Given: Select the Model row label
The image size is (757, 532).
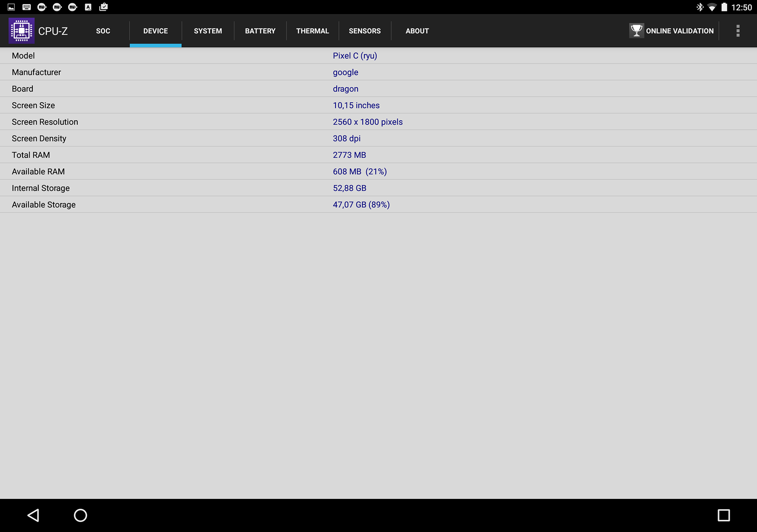Looking at the screenshot, I should (23, 56).
